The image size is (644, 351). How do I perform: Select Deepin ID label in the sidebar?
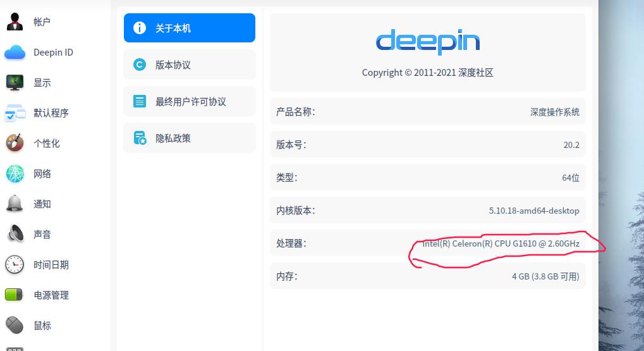pos(53,52)
